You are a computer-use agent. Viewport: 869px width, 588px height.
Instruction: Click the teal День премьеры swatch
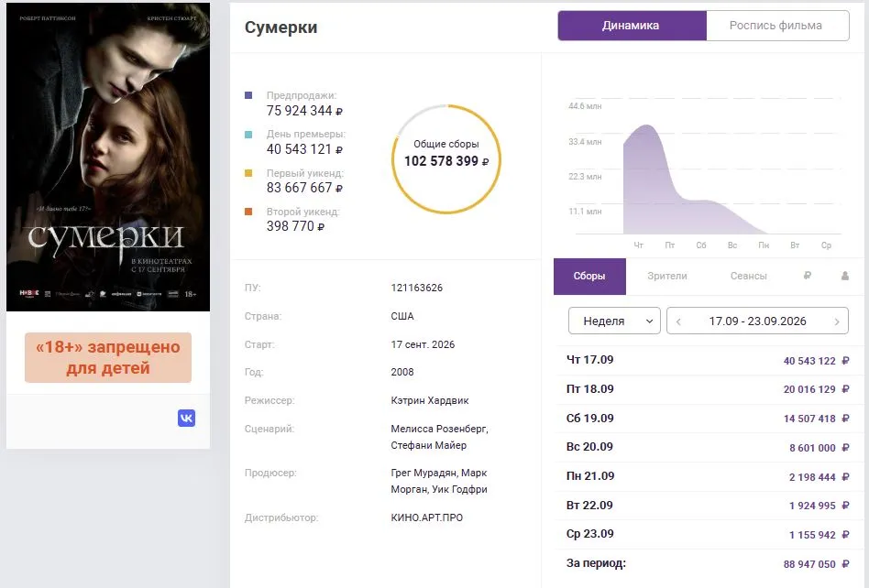[248, 134]
